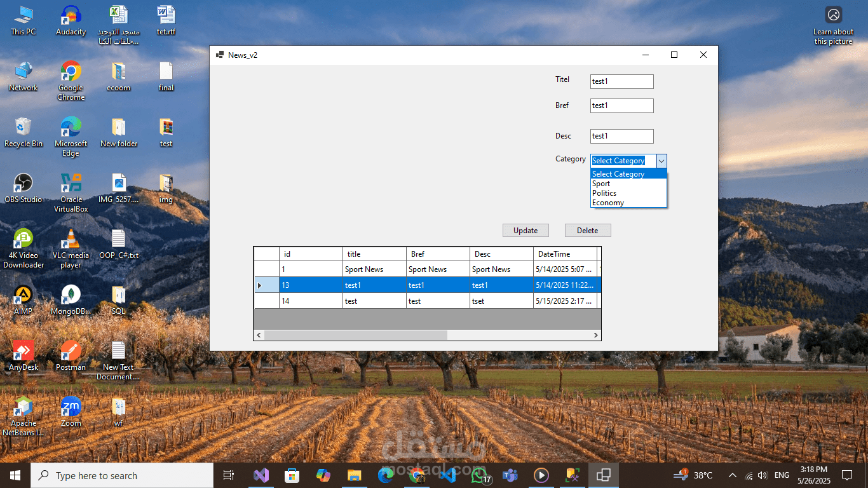
Task: Click the DateTime column header
Action: (565, 254)
